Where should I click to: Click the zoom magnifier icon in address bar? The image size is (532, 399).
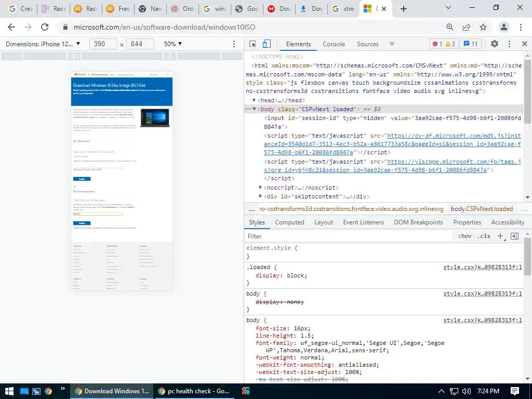(450, 27)
